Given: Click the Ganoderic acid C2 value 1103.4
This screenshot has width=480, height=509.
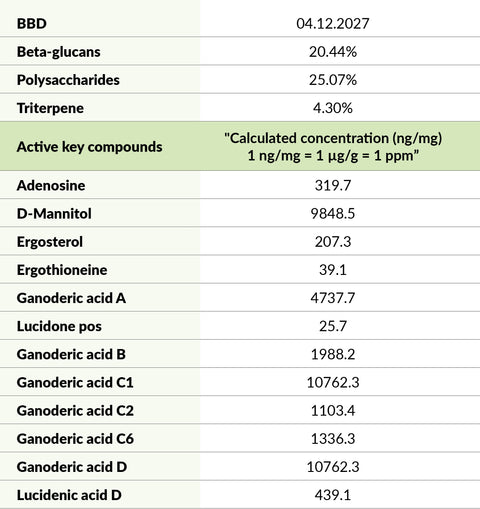Looking at the screenshot, I should [x=333, y=410].
